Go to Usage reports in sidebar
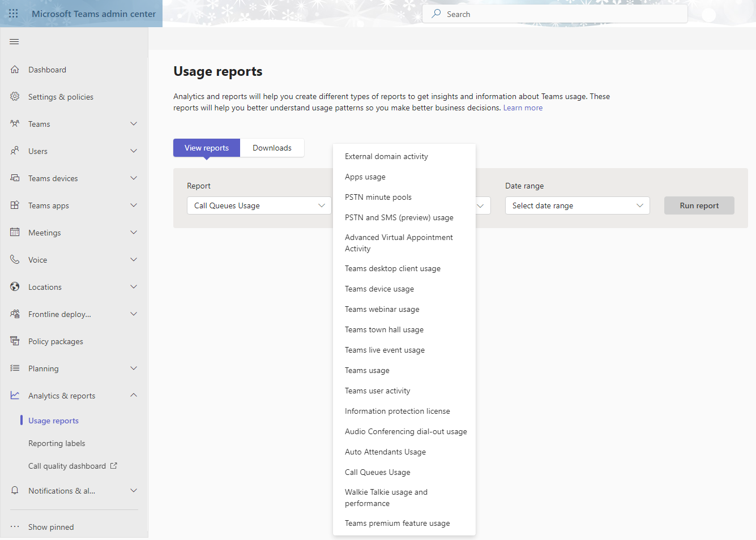The width and height of the screenshot is (756, 540). (x=53, y=421)
